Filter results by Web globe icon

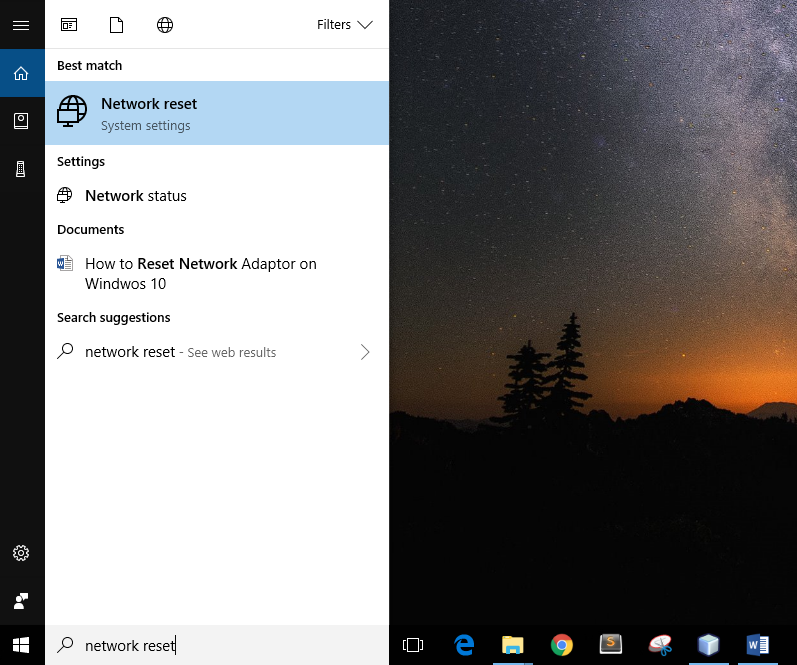point(165,24)
